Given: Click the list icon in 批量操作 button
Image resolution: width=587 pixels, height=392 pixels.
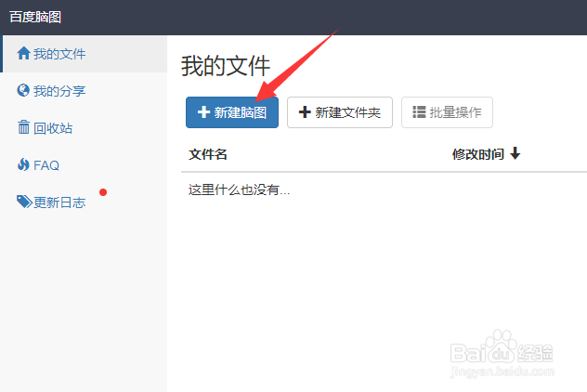Looking at the screenshot, I should 419,112.
